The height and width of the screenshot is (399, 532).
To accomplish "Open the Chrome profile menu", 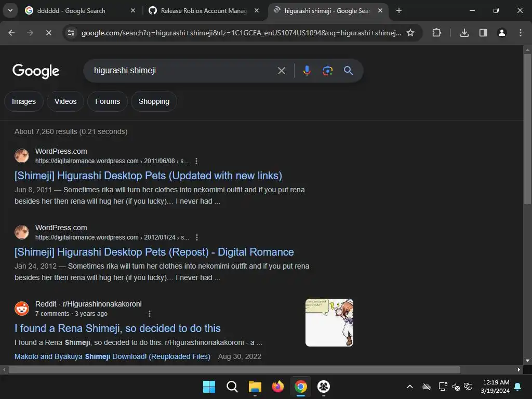I will [x=502, y=33].
